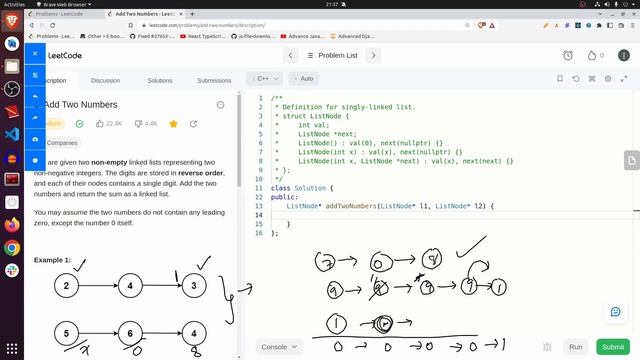Open the Other > E-boo... bookmark
The width and height of the screenshot is (640, 360).
(x=102, y=36)
